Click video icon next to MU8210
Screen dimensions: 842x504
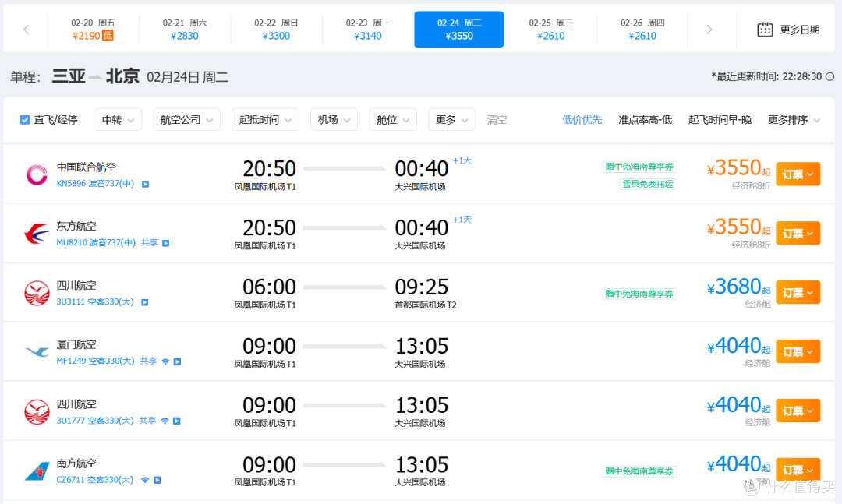166,243
